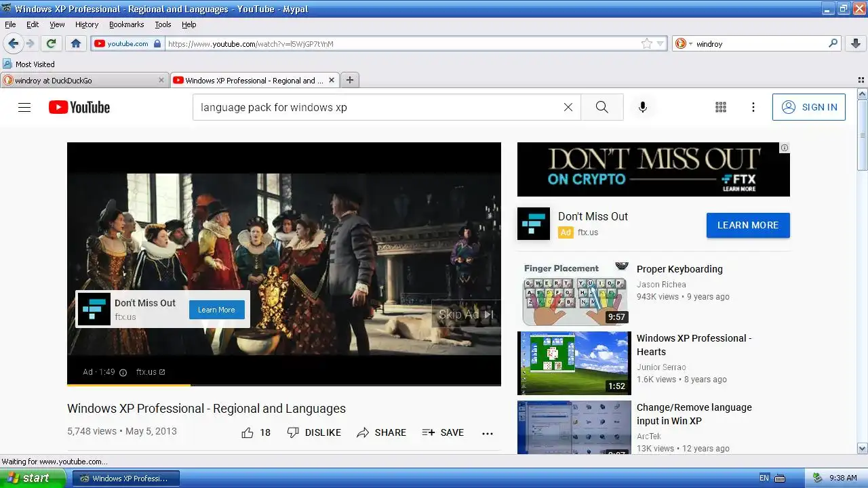Click the Jason Richea channel name
This screenshot has width=868, height=488.
pyautogui.click(x=661, y=285)
